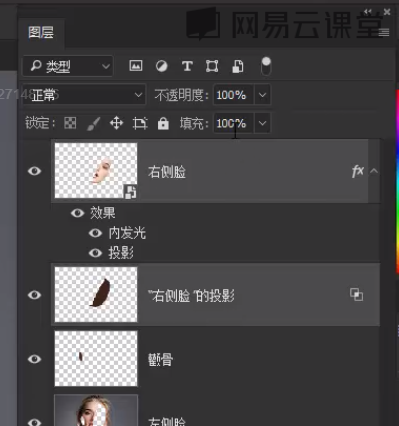Click blending options icon on "右侧脸"的投影 layer
399x426 pixels.
[357, 295]
